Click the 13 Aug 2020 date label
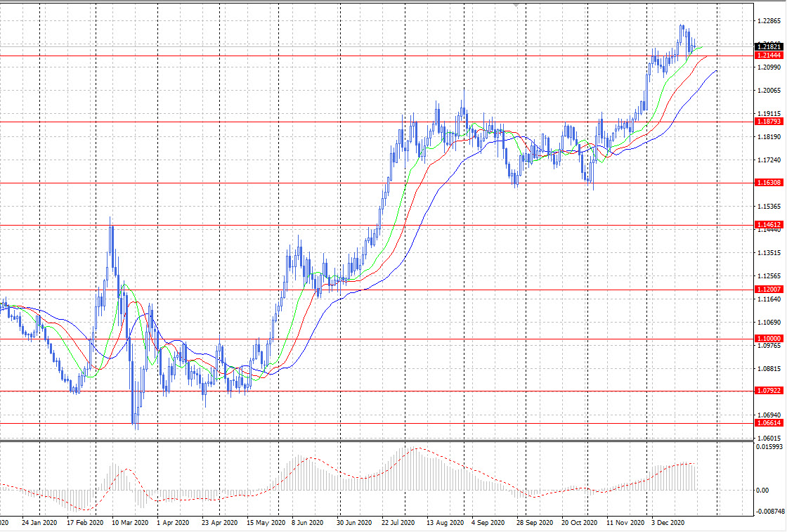This screenshot has width=787, height=532. click(x=445, y=523)
